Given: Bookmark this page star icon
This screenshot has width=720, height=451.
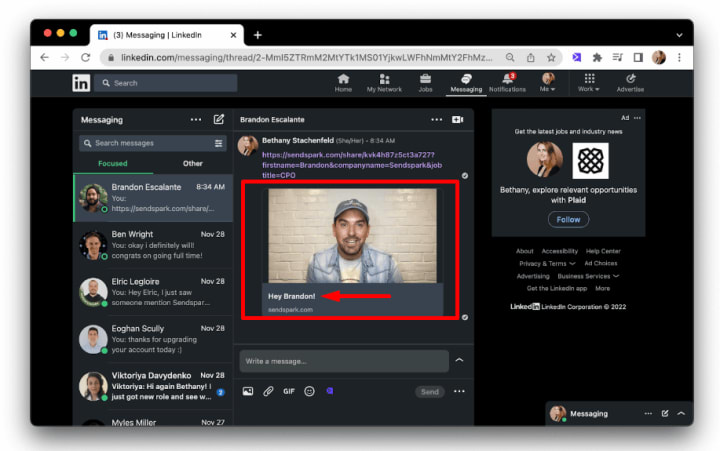Looking at the screenshot, I should 551,57.
